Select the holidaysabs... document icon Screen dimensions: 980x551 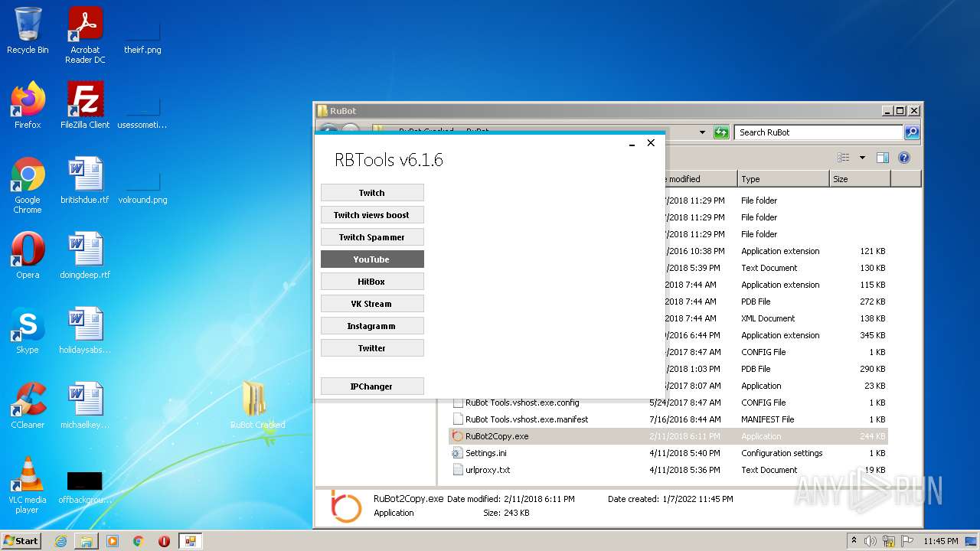[85, 330]
